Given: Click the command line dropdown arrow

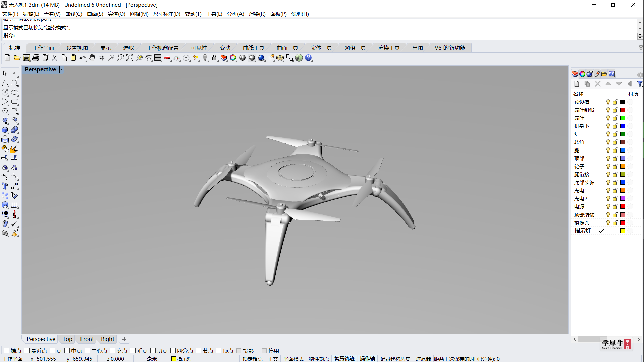Looking at the screenshot, I should [x=640, y=38].
